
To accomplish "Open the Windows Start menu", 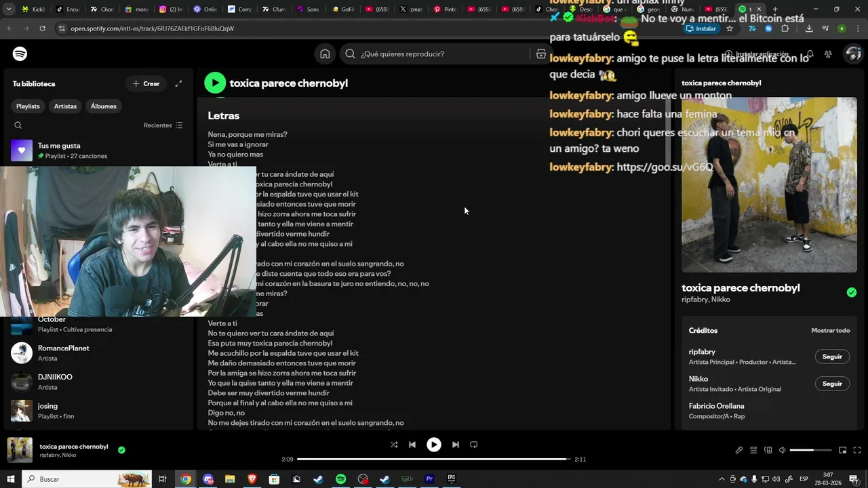I will point(11,479).
